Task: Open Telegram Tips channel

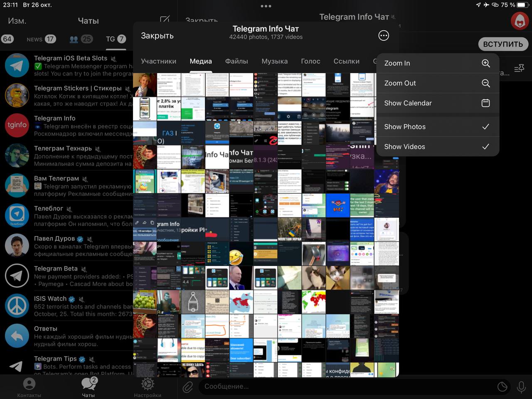Action: tap(66, 364)
